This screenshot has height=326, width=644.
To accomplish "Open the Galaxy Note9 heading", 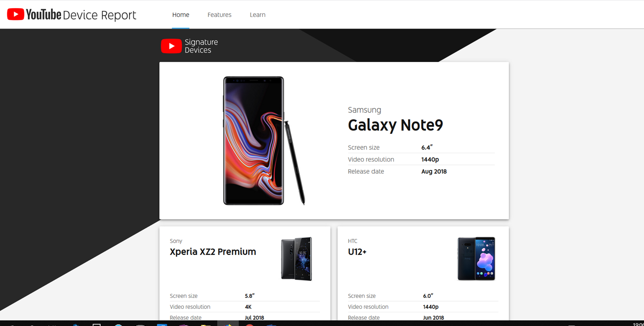I will coord(395,125).
